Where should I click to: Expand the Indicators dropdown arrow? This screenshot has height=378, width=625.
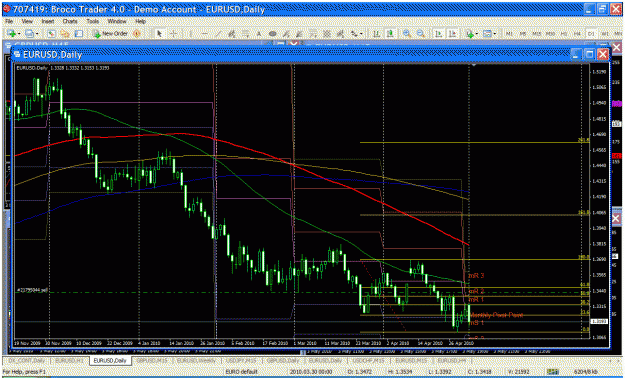point(477,34)
